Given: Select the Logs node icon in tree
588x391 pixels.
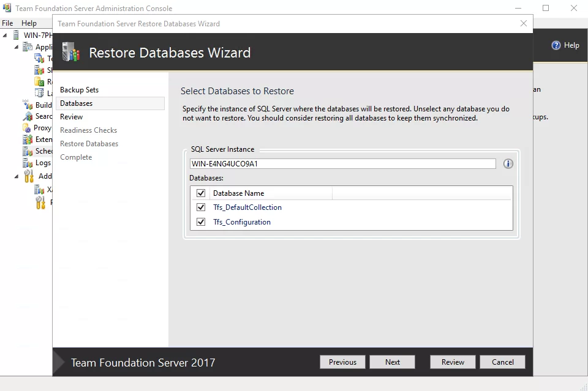Looking at the screenshot, I should [28, 163].
